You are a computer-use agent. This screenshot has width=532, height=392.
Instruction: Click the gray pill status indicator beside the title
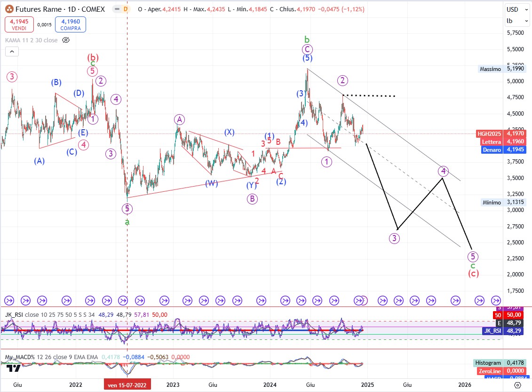tap(117, 9)
